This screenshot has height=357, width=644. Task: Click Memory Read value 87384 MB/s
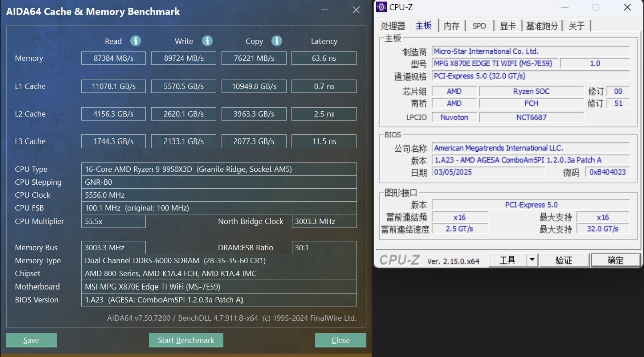pos(113,58)
